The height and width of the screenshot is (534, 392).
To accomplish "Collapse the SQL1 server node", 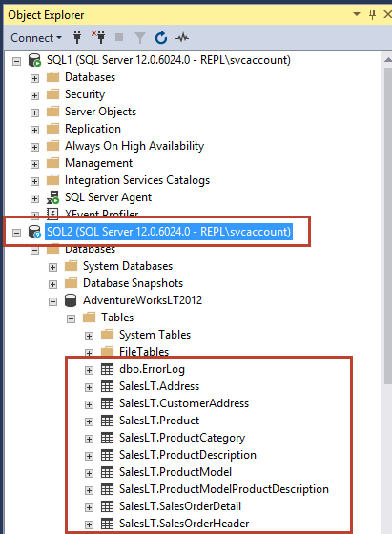I will tap(16, 61).
